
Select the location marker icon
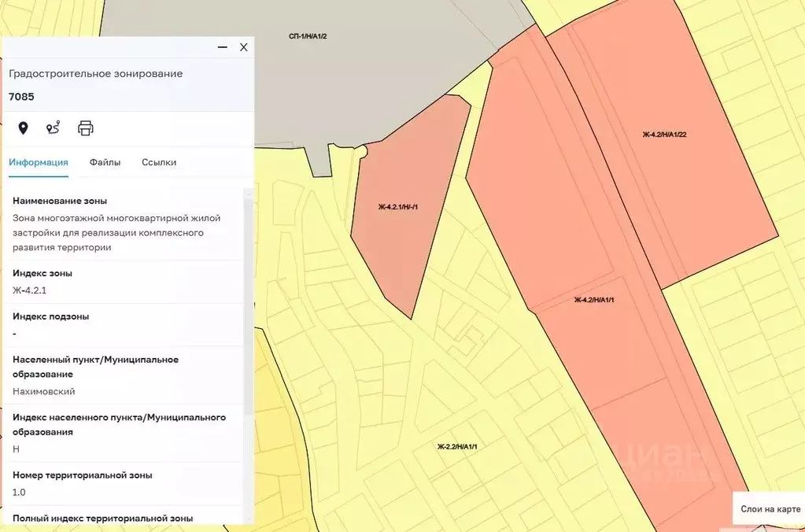(x=24, y=127)
